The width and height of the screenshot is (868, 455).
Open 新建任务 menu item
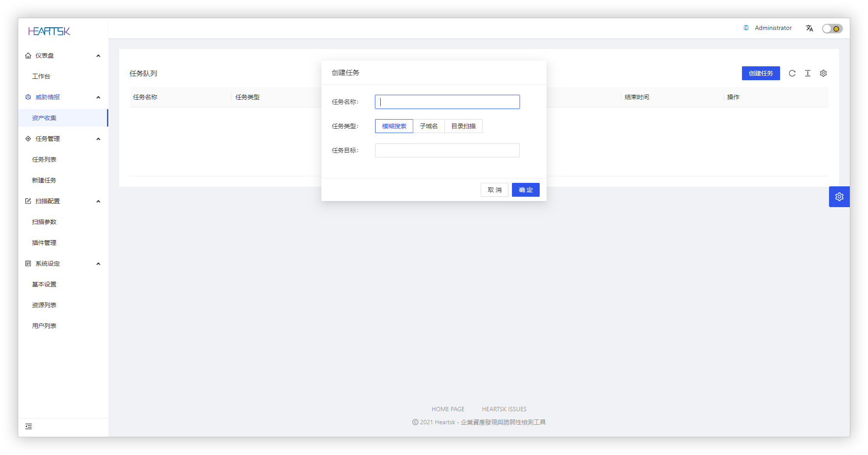pyautogui.click(x=63, y=180)
